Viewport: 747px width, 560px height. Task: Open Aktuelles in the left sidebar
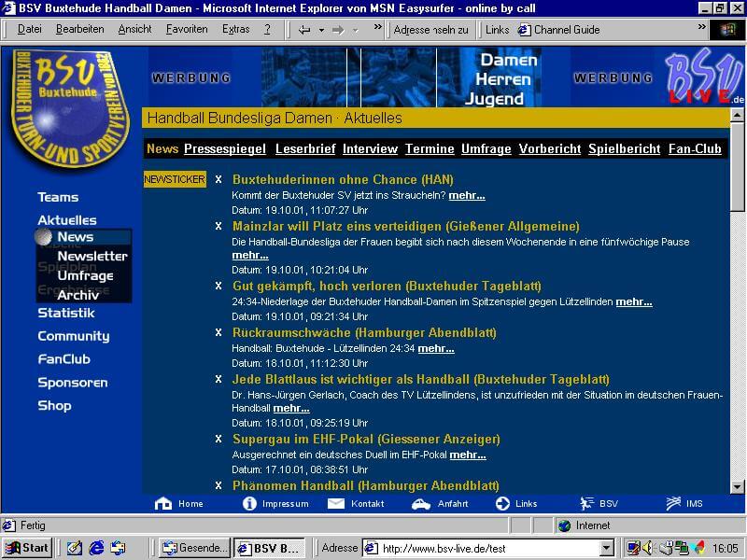67,220
